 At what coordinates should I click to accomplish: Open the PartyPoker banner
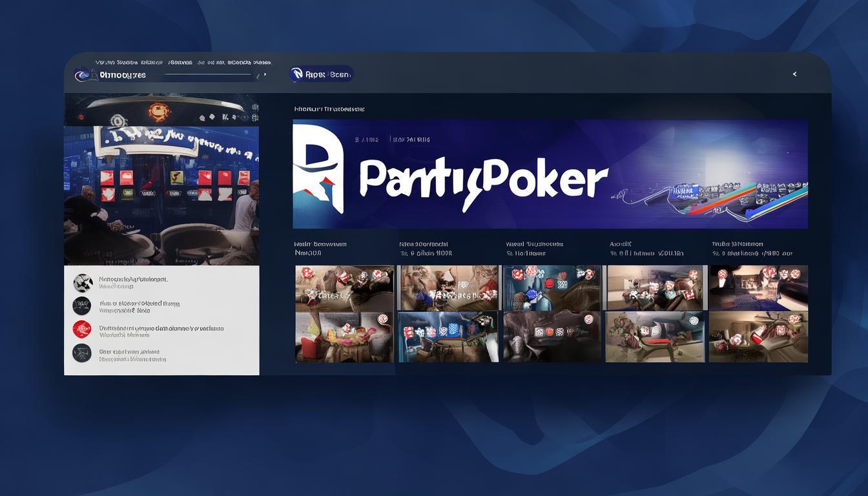[550, 174]
